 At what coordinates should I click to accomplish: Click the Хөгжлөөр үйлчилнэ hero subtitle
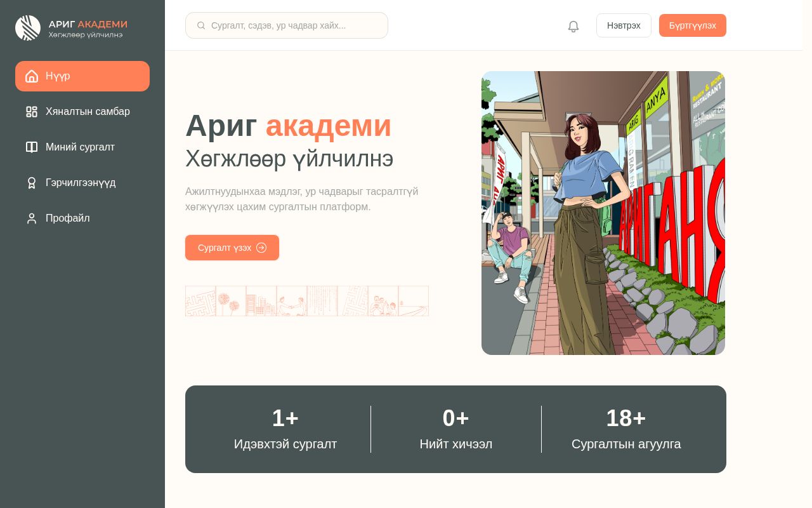point(289,159)
